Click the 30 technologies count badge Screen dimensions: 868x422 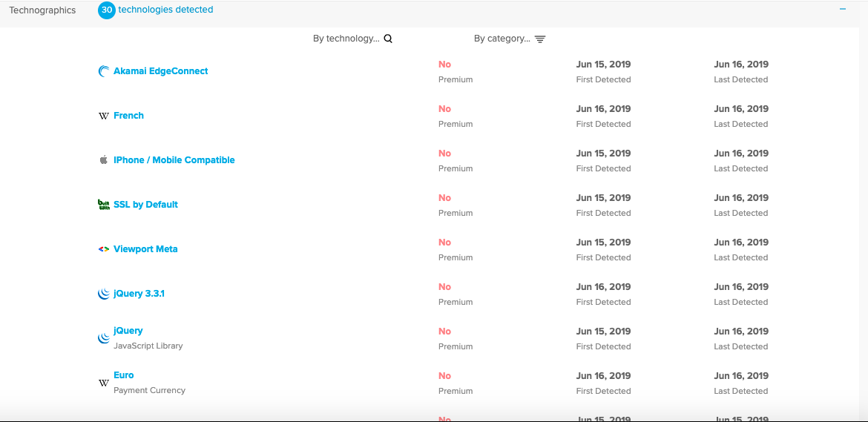tap(107, 10)
